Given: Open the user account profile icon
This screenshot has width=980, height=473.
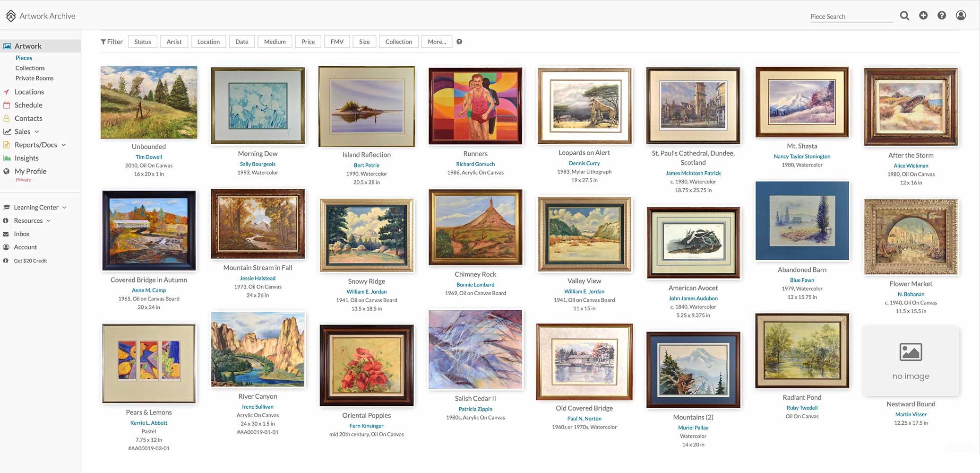Looking at the screenshot, I should pyautogui.click(x=961, y=16).
